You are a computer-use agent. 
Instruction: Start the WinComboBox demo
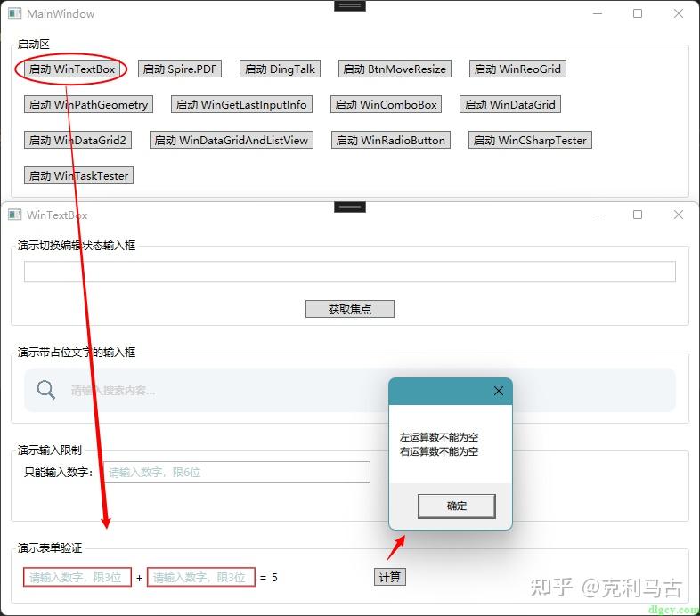coord(386,104)
